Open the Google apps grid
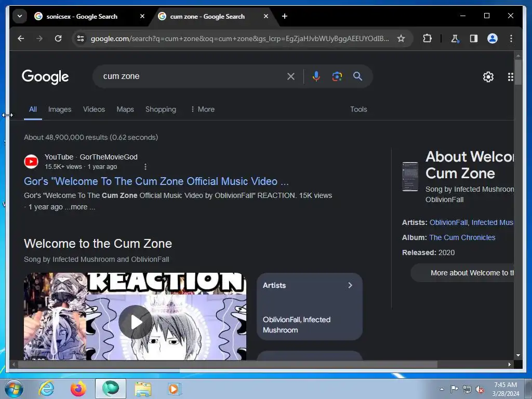 click(x=510, y=77)
